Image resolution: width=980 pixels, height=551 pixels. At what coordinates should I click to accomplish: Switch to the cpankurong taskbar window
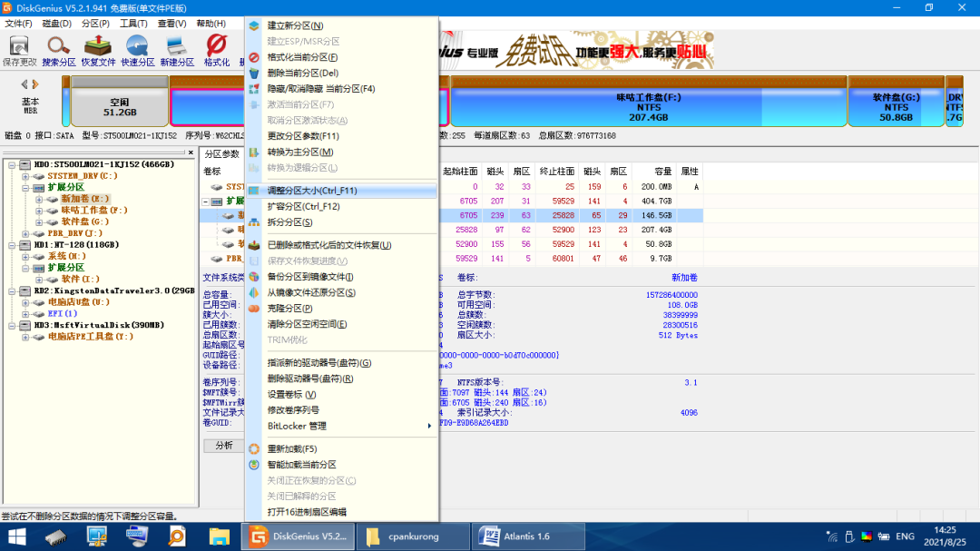tap(413, 536)
